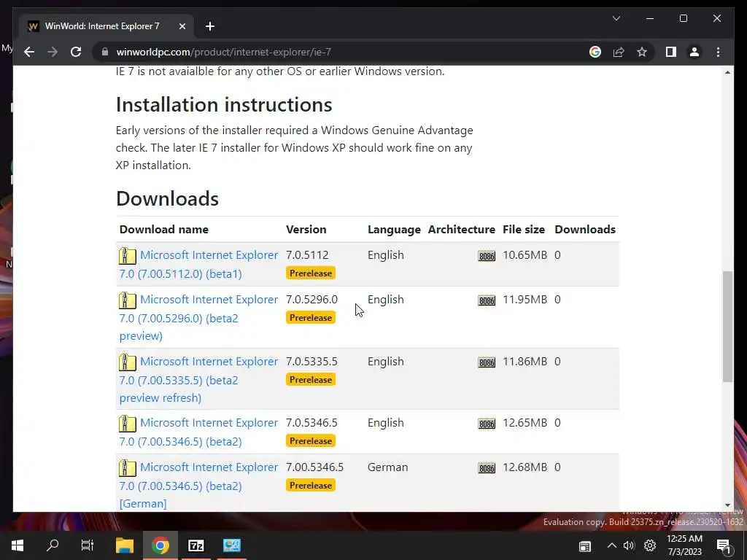Close the WinWorld: Internet Explorer 7 tab
Screen dimensions: 747x560
182,26
